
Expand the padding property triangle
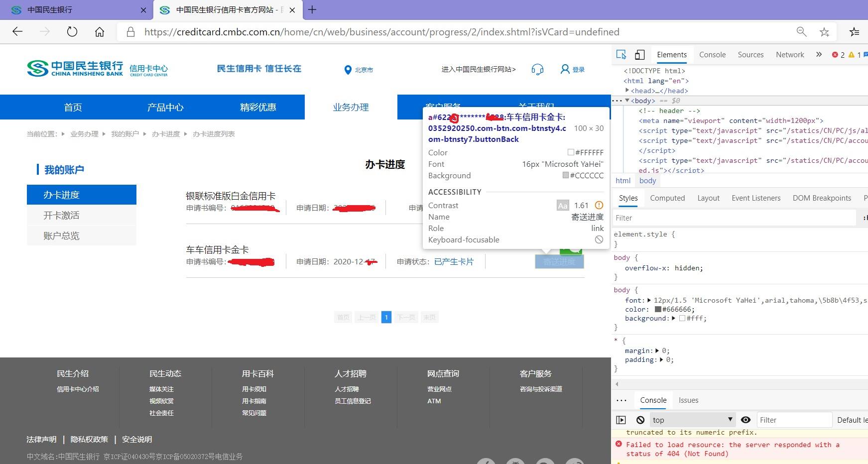coord(662,359)
